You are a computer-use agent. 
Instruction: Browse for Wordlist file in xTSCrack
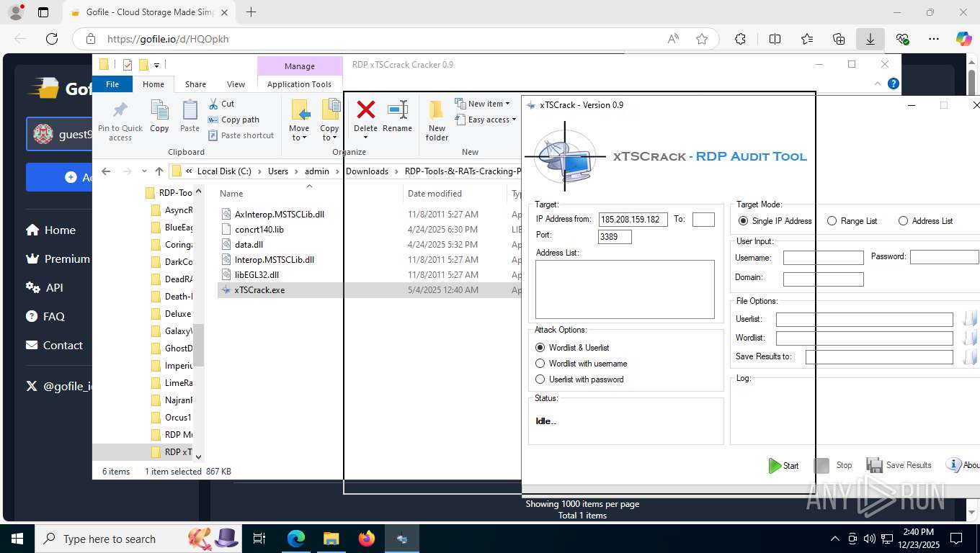pos(970,338)
